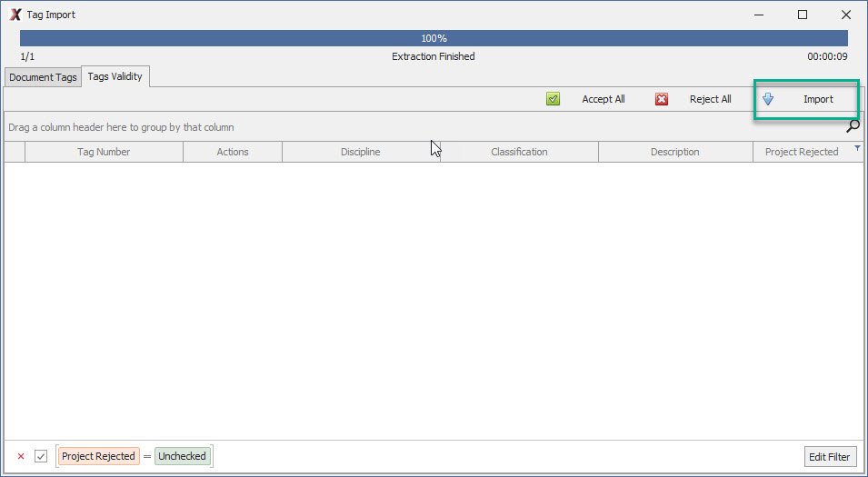Click the blue Import arrow icon

coord(768,99)
